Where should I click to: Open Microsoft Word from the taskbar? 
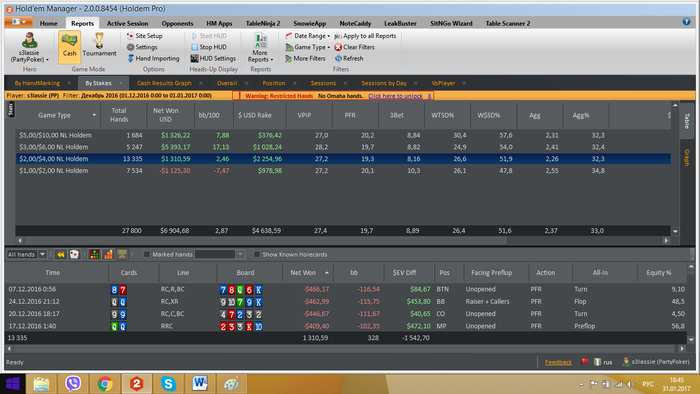point(200,384)
